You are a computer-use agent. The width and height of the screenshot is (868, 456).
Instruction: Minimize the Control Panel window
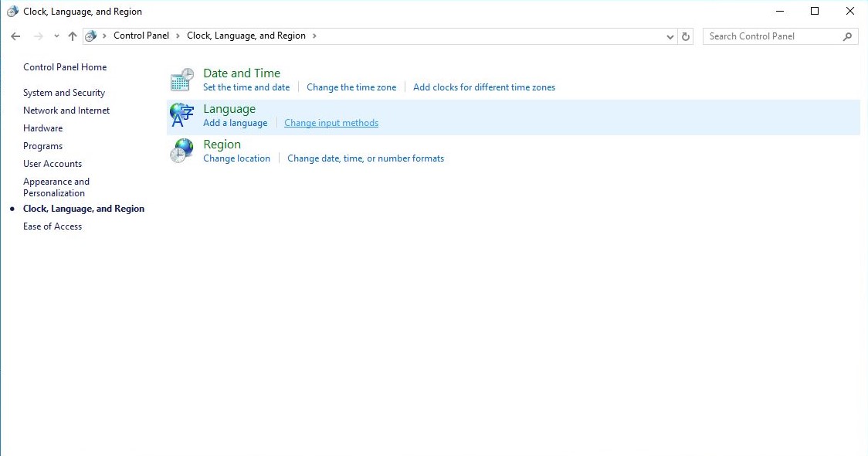[779, 11]
